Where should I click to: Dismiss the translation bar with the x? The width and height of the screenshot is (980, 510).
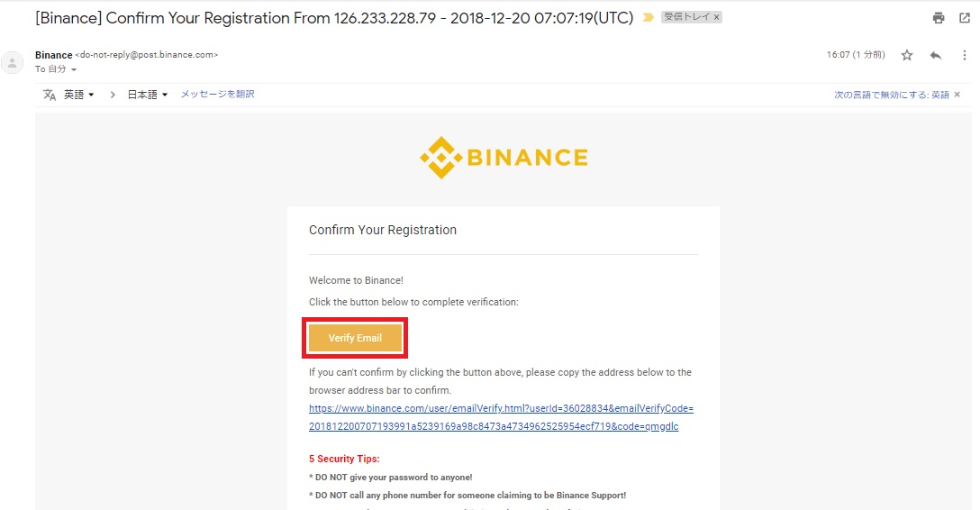click(957, 95)
